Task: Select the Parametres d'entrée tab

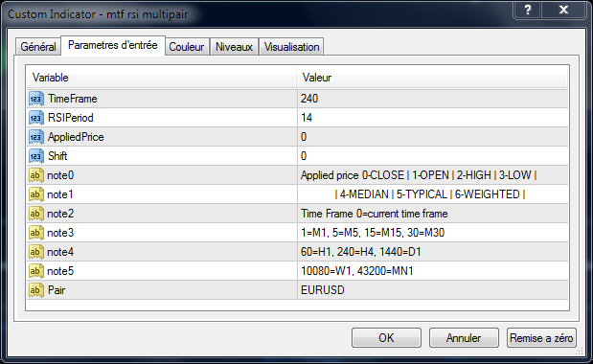Action: 113,46
